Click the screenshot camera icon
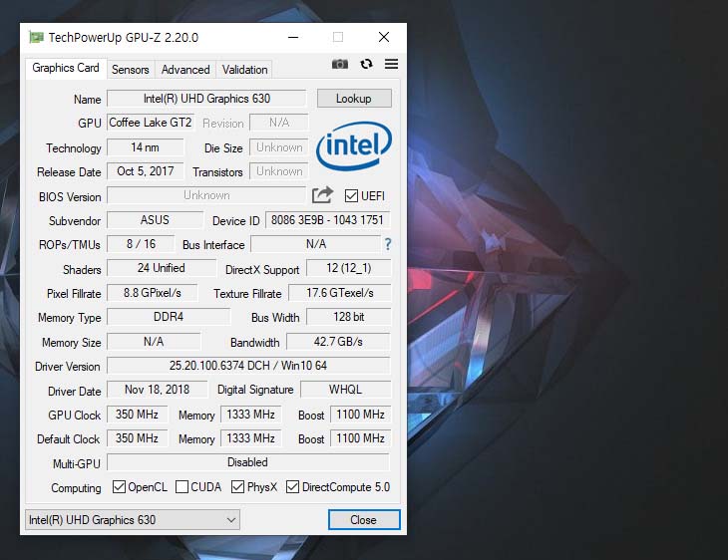Image resolution: width=728 pixels, height=560 pixels. click(x=340, y=64)
